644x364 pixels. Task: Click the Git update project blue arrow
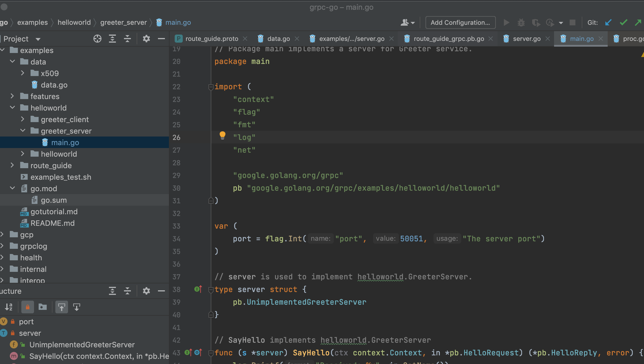(x=609, y=22)
